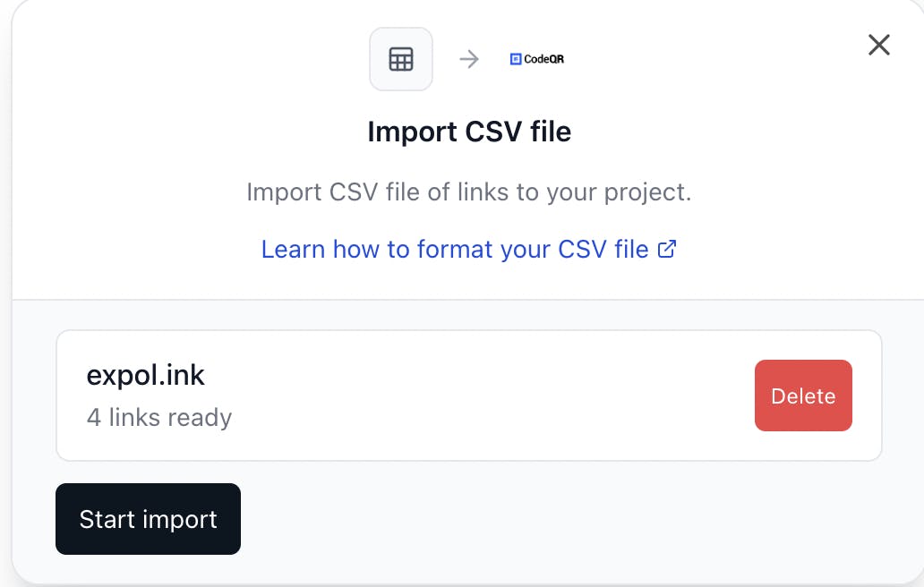Click the CSV spreadsheet table icon
Viewport: 924px width, 587px height.
pos(401,59)
